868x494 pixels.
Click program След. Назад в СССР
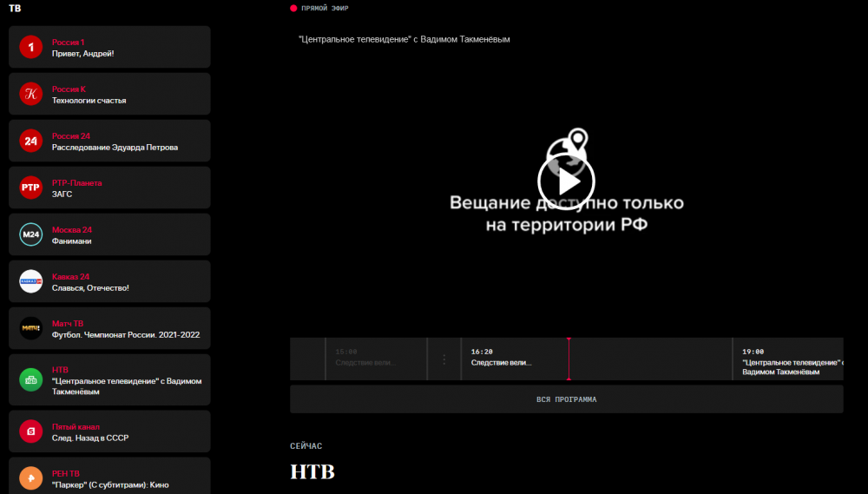(90, 438)
